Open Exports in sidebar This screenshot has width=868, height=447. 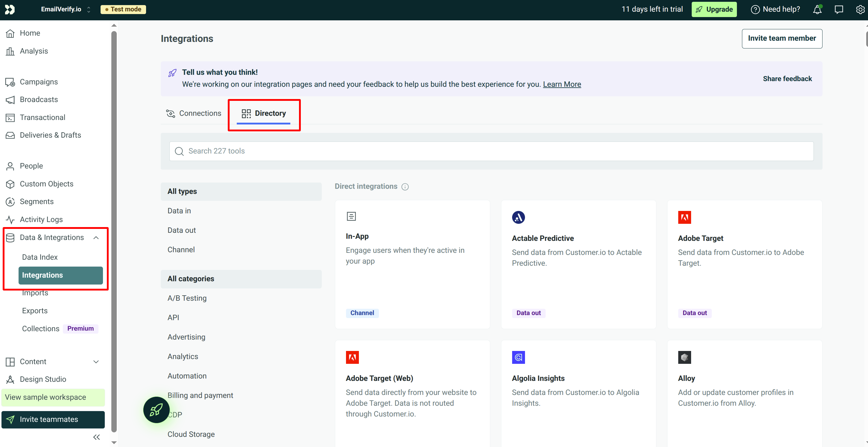pos(35,311)
